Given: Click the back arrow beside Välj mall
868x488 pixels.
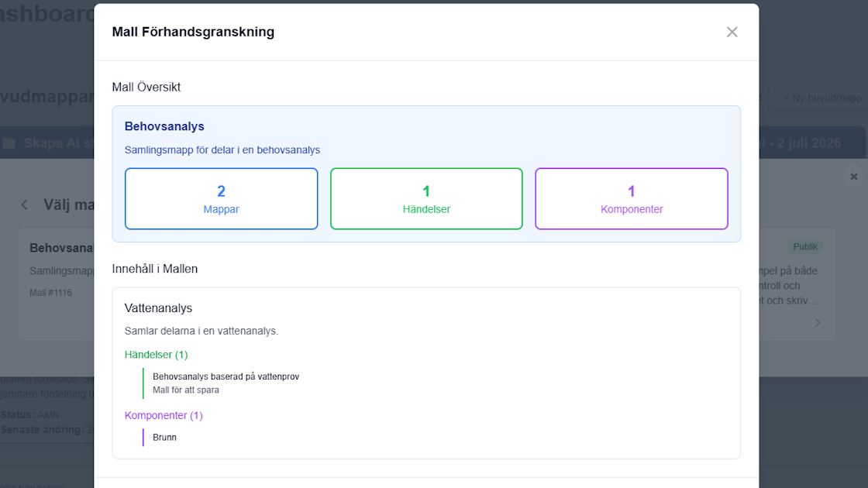Looking at the screenshot, I should tap(24, 204).
